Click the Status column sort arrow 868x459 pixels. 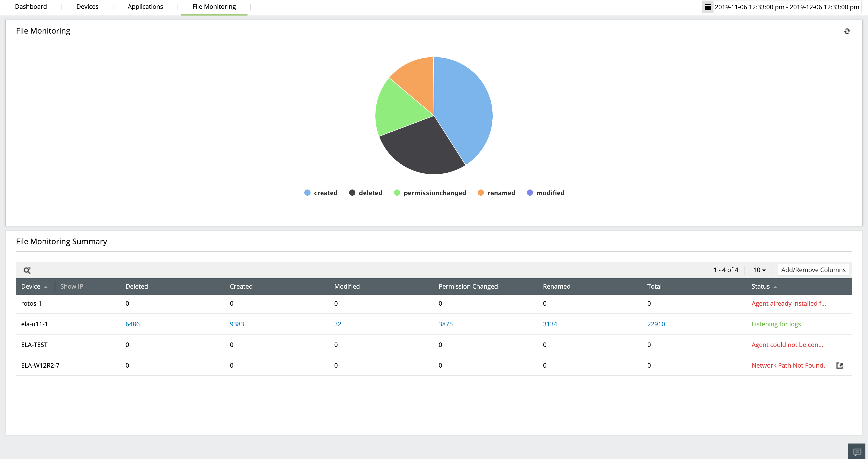(775, 287)
